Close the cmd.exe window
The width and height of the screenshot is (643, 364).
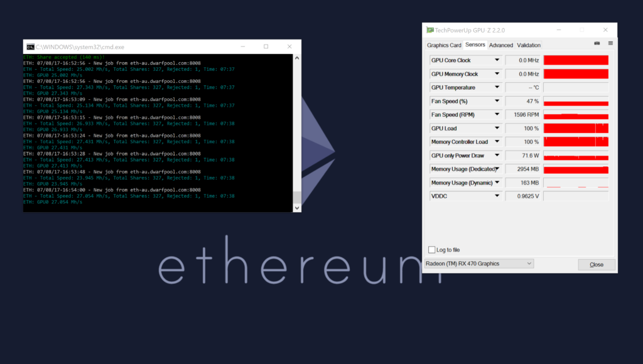[x=289, y=46]
